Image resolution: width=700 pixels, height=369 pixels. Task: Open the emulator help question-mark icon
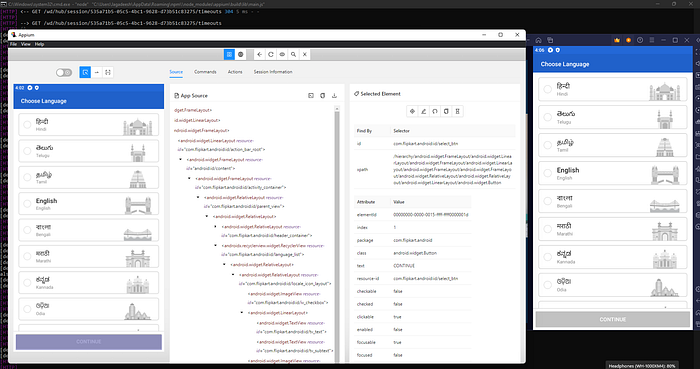pos(640,40)
